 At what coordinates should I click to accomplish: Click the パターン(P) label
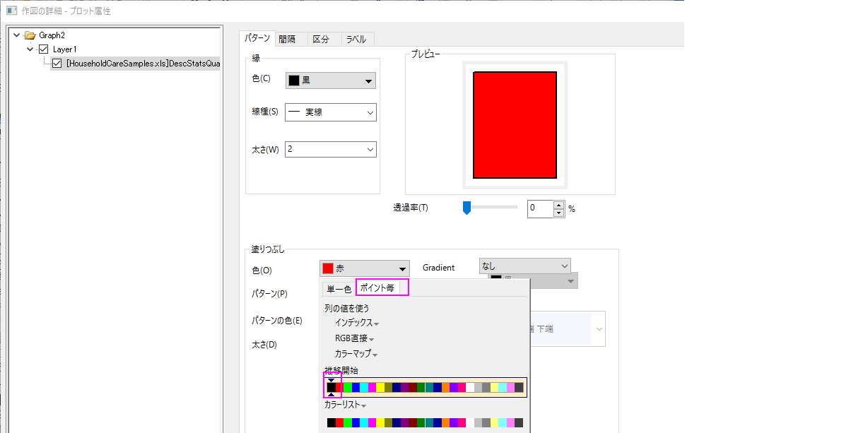click(269, 293)
